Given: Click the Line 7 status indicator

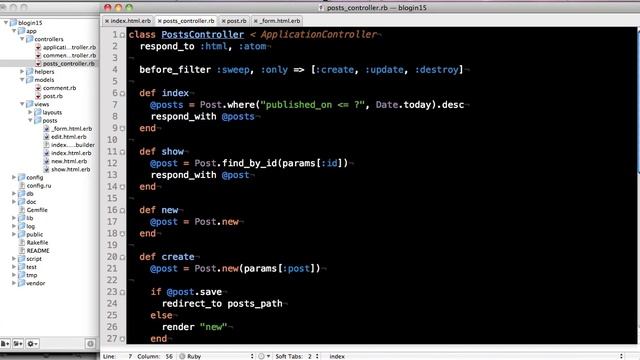Looking at the screenshot, I should pyautogui.click(x=118, y=356).
